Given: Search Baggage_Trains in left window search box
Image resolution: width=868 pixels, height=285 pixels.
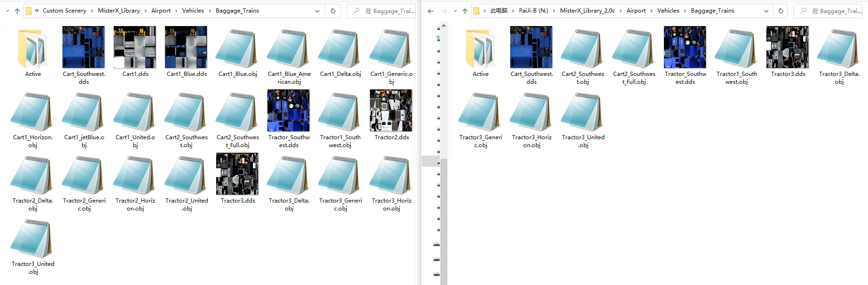Looking at the screenshot, I should tap(381, 11).
